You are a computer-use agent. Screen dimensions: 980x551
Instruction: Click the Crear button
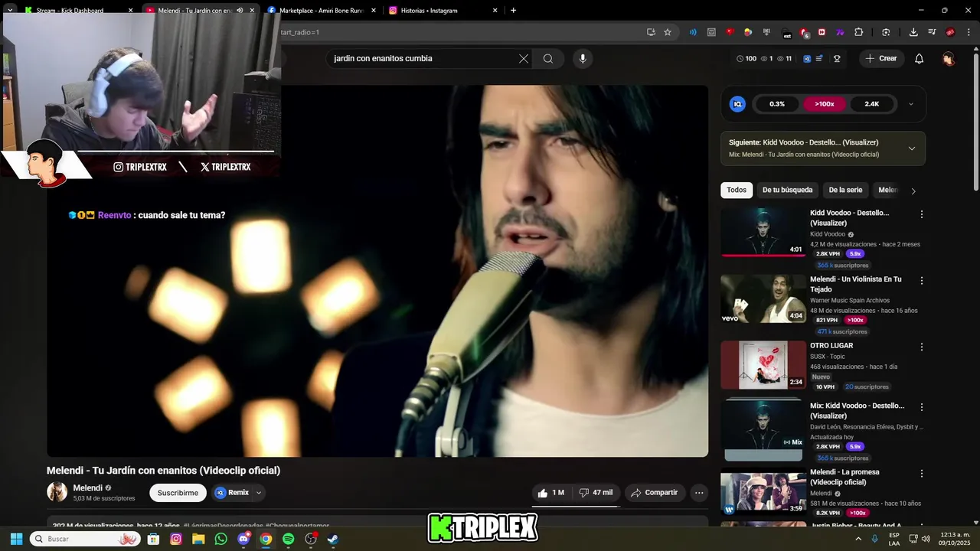(881, 59)
